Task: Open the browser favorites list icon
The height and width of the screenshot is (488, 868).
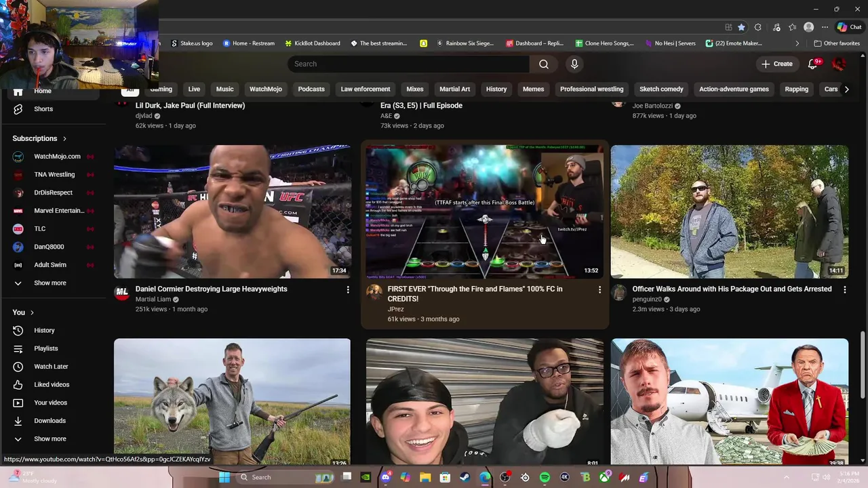Action: pos(792,27)
